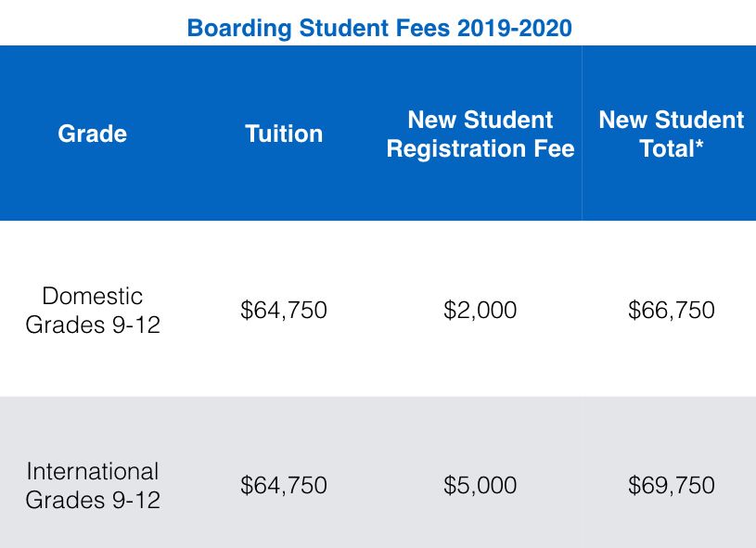Select the Tuition column header
This screenshot has width=756, height=548.
[284, 134]
